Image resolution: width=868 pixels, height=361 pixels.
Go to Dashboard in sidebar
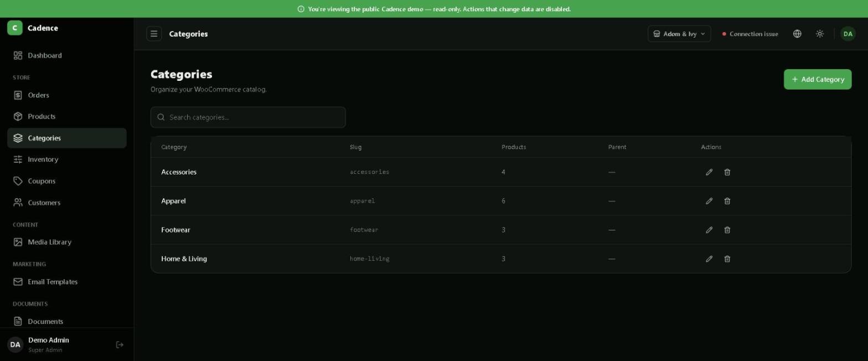tap(66, 55)
